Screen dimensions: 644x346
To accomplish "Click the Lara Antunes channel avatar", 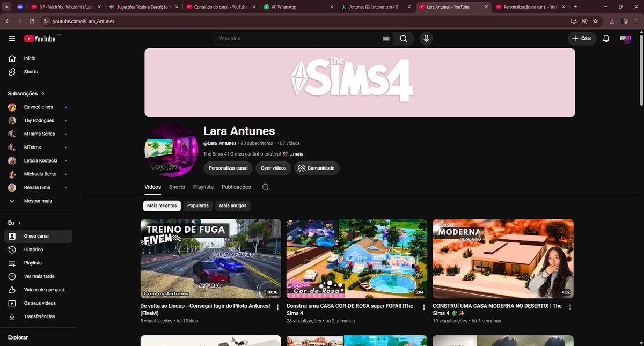I will [171, 150].
